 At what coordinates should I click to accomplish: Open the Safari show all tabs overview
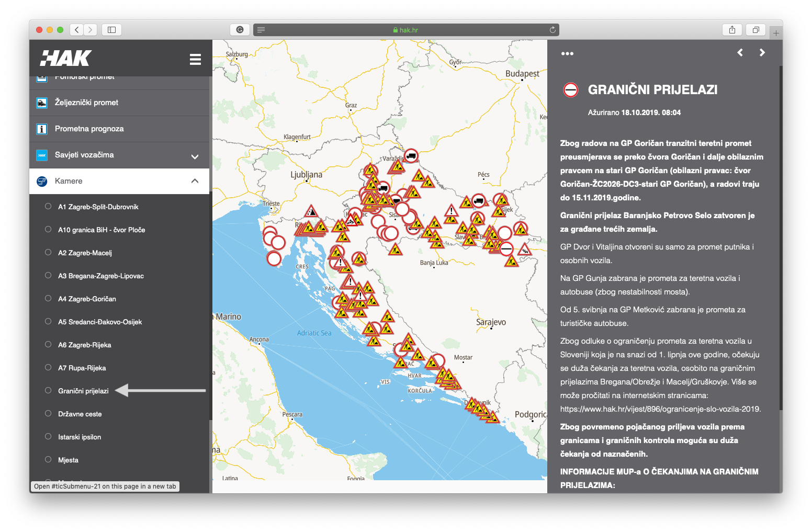755,30
